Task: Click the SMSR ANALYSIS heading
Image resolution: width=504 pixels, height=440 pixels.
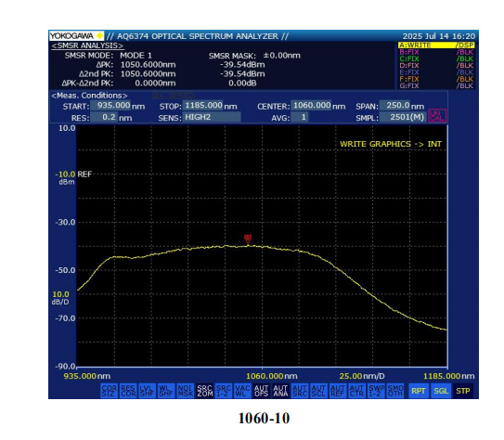Action: click(87, 45)
